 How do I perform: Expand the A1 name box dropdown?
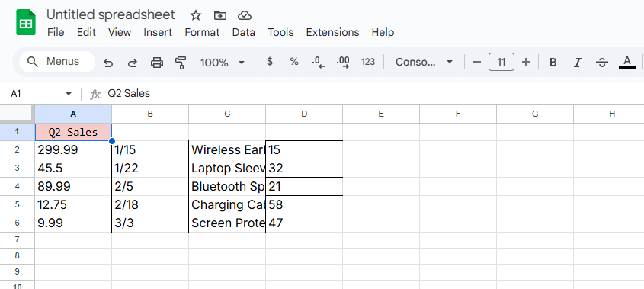68,94
